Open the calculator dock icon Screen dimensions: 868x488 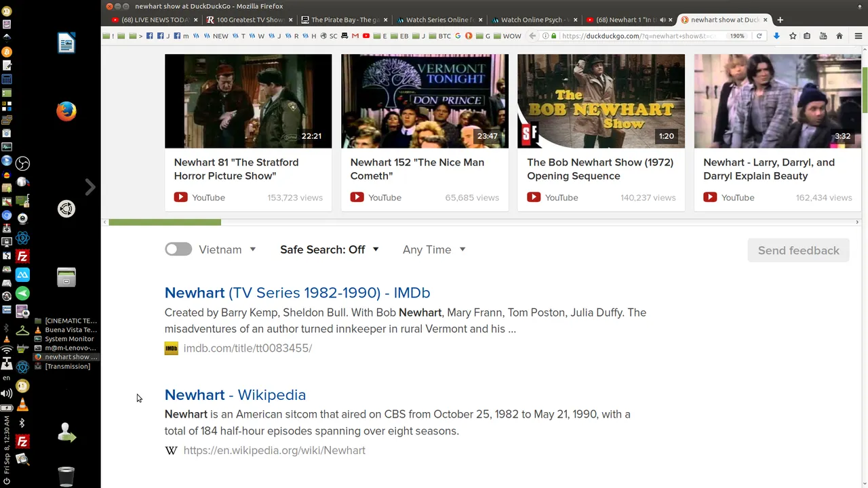[x=7, y=79]
